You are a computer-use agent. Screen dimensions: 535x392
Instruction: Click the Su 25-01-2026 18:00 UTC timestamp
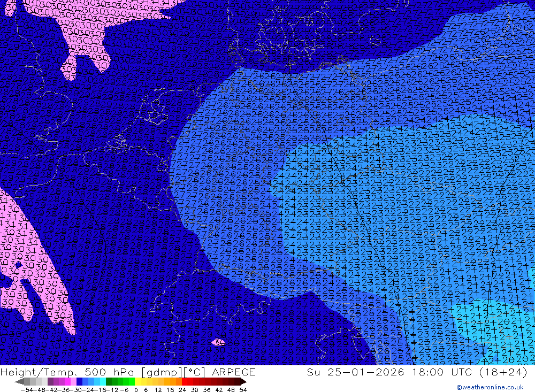point(391,372)
